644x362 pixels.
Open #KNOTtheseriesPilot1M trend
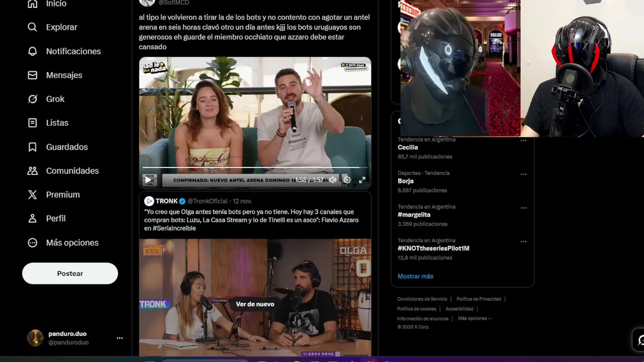point(433,248)
